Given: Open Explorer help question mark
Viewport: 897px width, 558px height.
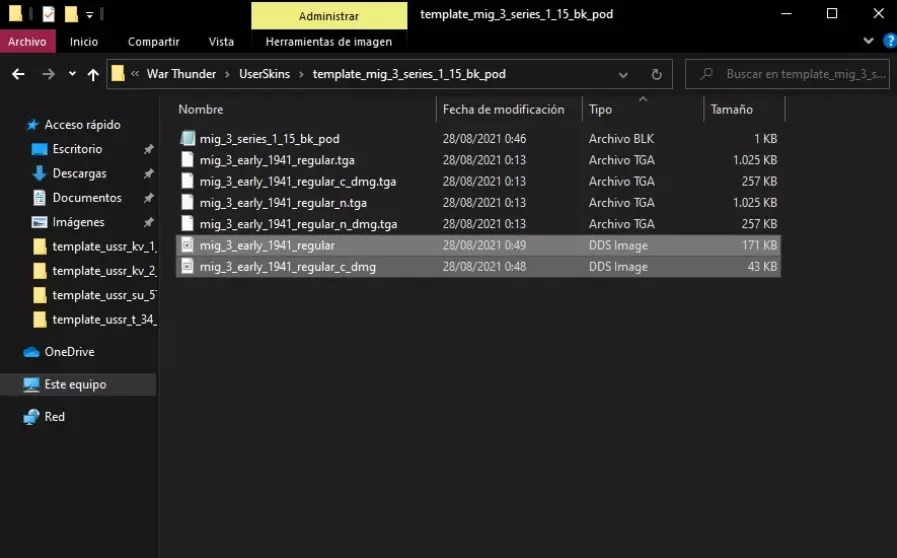Looking at the screenshot, I should pos(890,41).
